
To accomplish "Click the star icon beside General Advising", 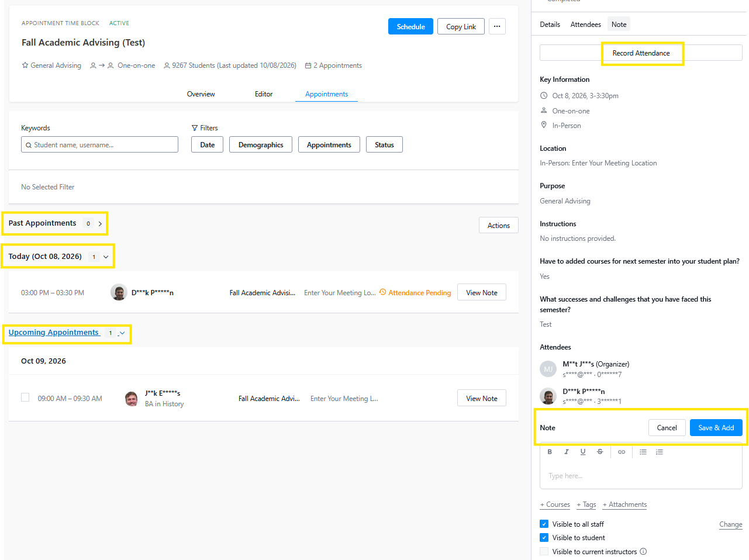I will 25,65.
